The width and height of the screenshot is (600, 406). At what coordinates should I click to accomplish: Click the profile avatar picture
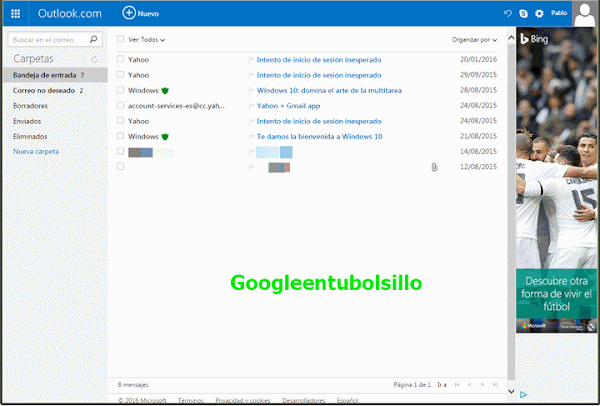coord(585,14)
